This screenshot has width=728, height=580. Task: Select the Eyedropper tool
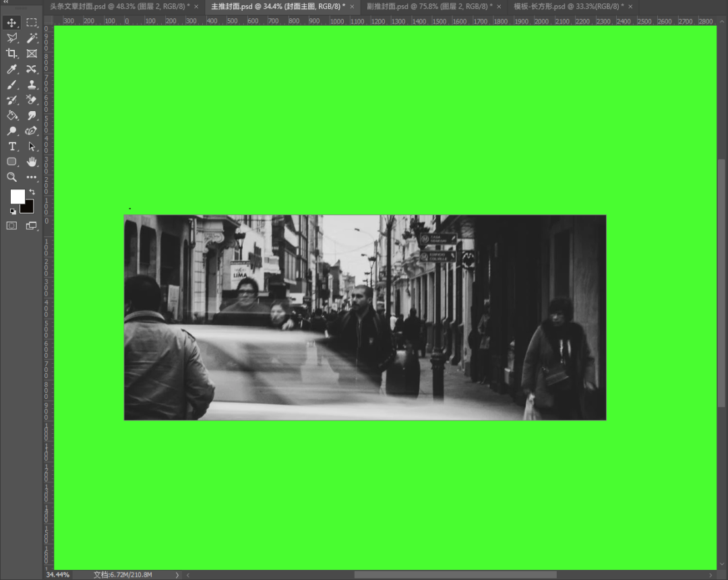[x=11, y=69]
